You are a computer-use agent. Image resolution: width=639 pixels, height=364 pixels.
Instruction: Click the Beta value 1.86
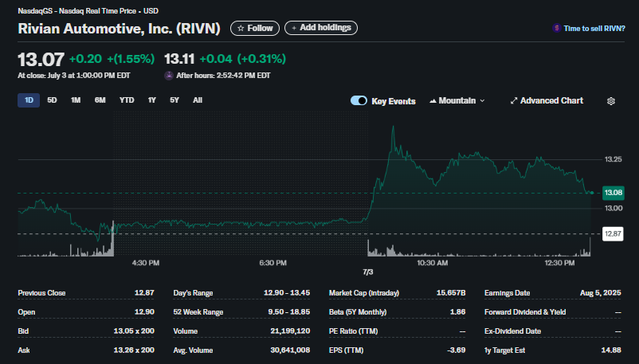pyautogui.click(x=457, y=311)
